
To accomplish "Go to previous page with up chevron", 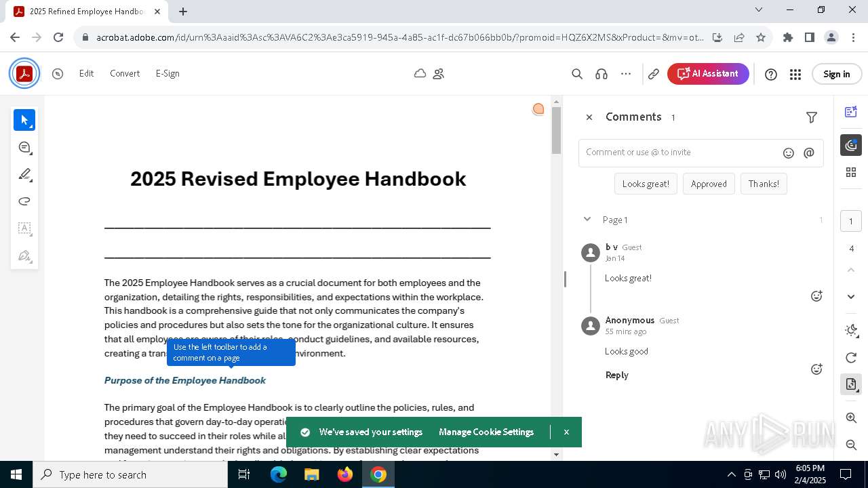I will tap(851, 270).
